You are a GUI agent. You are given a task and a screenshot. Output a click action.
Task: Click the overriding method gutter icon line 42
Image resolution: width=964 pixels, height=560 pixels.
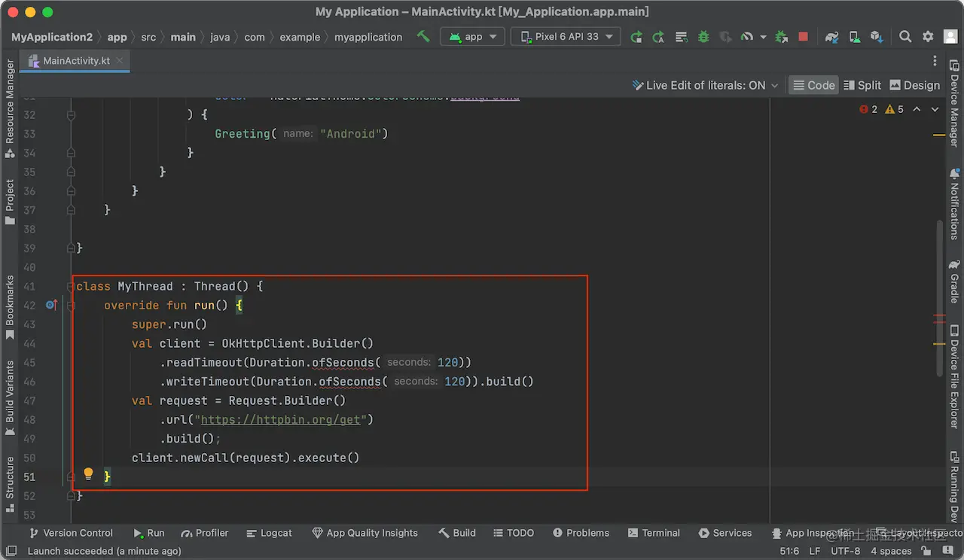(51, 305)
